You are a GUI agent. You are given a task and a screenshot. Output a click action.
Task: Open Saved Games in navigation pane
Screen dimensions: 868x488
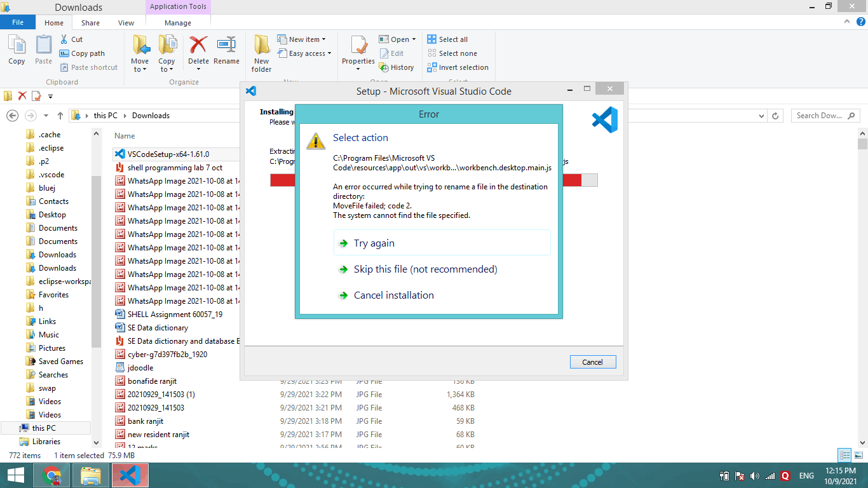pyautogui.click(x=61, y=362)
